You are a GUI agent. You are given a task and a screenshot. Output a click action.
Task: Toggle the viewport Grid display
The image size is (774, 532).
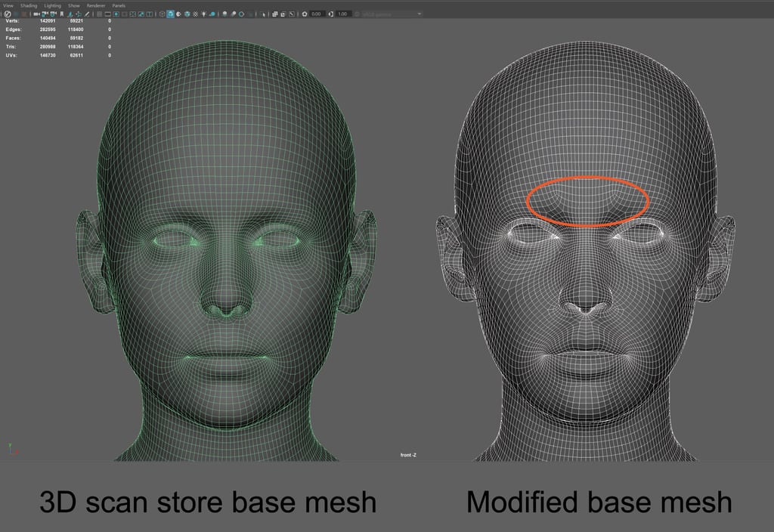[99, 14]
